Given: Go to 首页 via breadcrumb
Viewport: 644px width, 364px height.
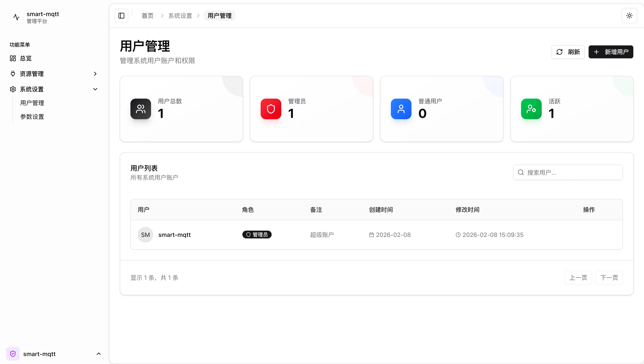Looking at the screenshot, I should point(147,16).
